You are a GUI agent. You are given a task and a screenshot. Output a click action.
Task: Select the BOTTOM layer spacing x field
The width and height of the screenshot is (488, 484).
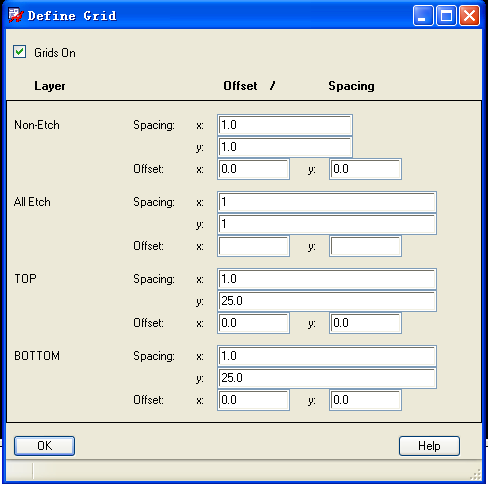coord(327,356)
